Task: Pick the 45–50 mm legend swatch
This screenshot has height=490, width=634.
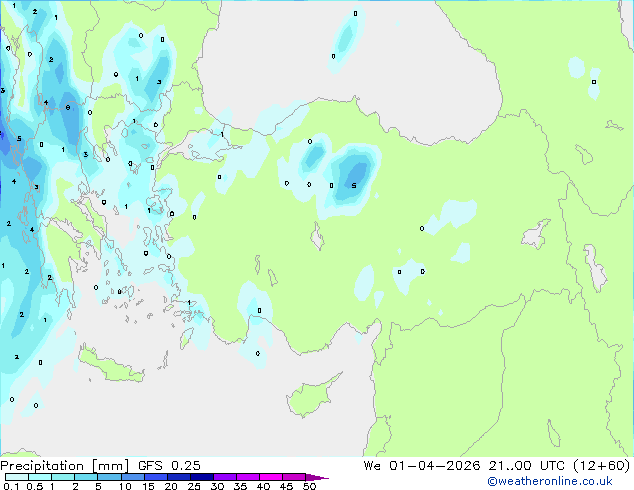Action: tap(294, 477)
